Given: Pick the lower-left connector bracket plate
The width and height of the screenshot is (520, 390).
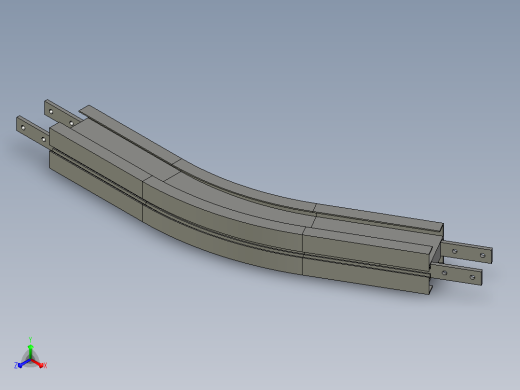Looking at the screenshot, I should click(x=33, y=131).
